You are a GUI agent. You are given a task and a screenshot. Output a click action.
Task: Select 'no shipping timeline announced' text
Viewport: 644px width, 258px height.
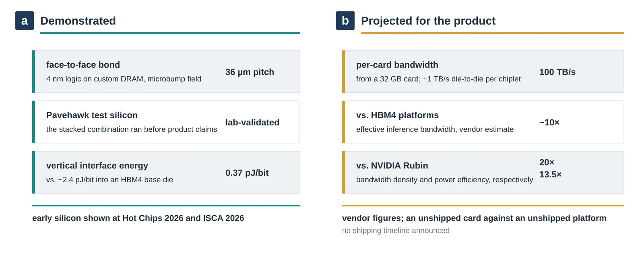tap(396, 231)
